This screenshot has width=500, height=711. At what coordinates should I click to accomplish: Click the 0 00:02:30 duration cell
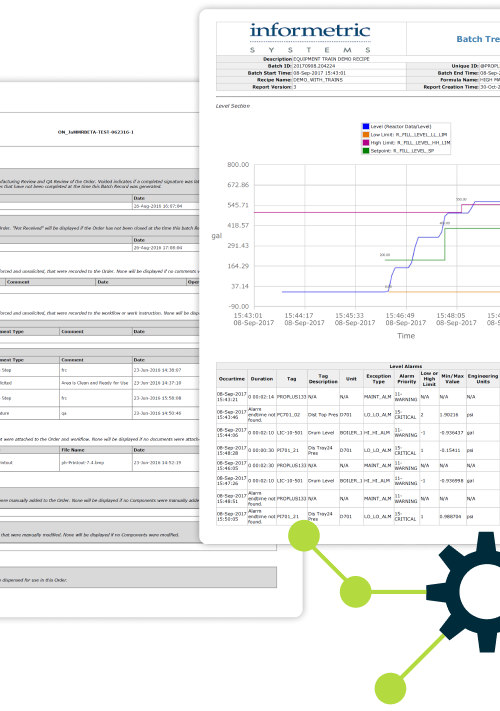click(261, 465)
